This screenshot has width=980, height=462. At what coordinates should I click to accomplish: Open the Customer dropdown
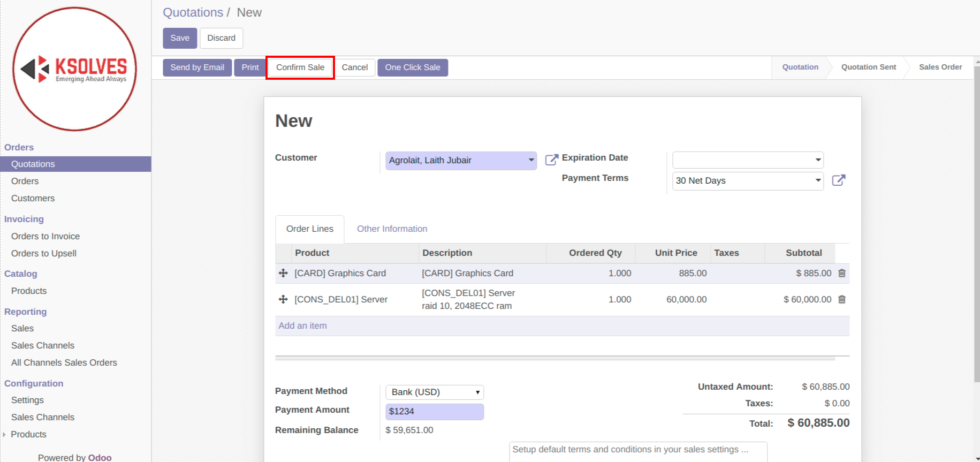(x=530, y=160)
